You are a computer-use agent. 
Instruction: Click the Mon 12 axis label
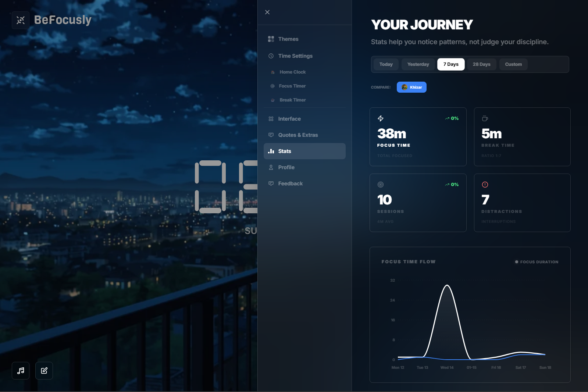click(x=398, y=367)
